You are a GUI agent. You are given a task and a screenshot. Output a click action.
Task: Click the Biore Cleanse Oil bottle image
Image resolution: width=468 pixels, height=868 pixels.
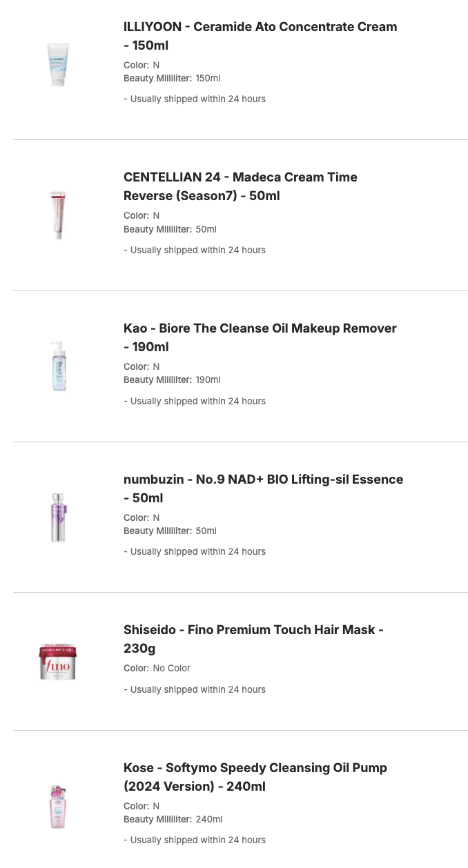(59, 366)
